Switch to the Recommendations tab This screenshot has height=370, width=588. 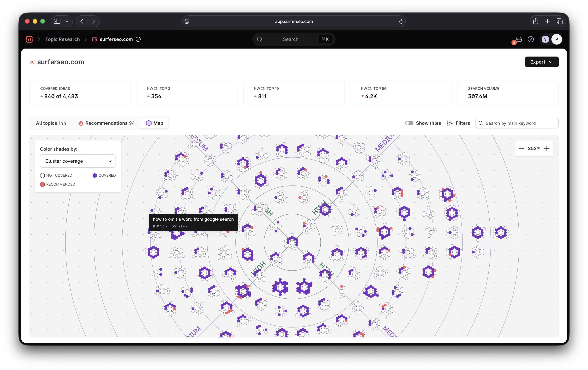pyautogui.click(x=106, y=123)
